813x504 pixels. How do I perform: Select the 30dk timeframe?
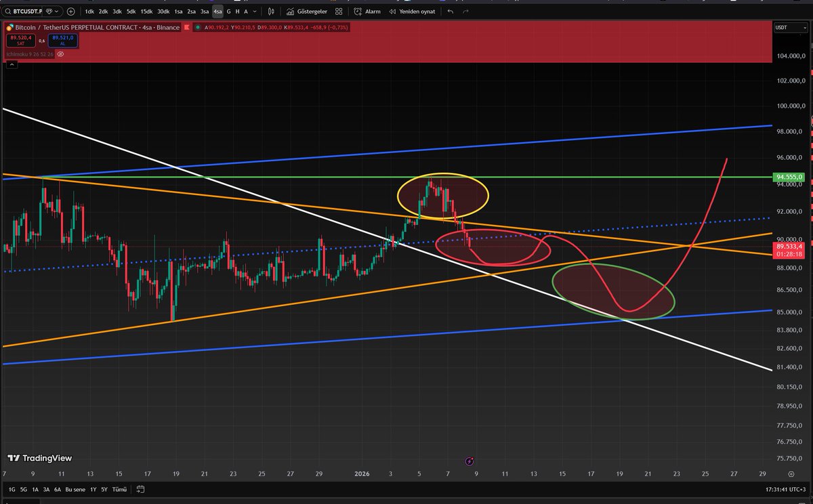coord(163,12)
